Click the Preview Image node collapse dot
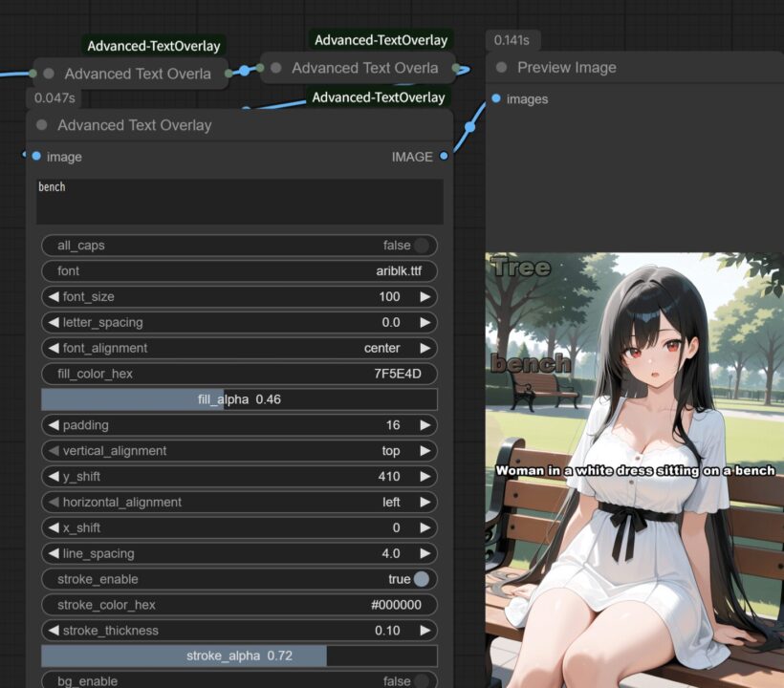 (x=502, y=67)
